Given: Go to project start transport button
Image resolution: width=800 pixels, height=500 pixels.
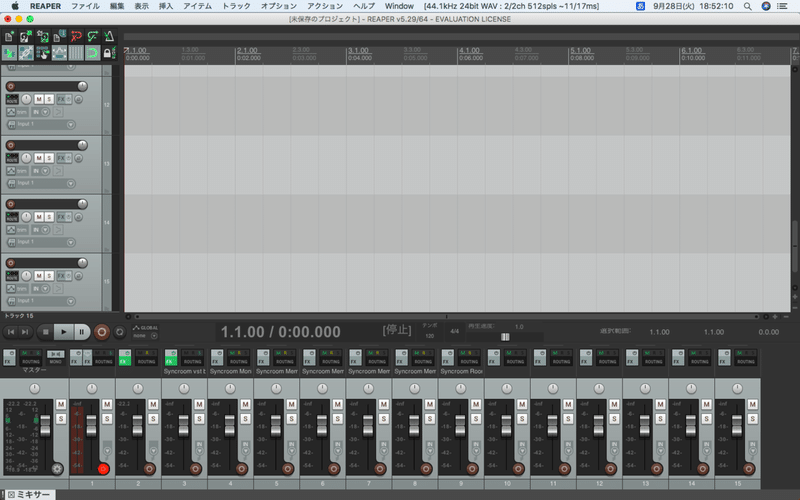Looking at the screenshot, I should pyautogui.click(x=11, y=332).
